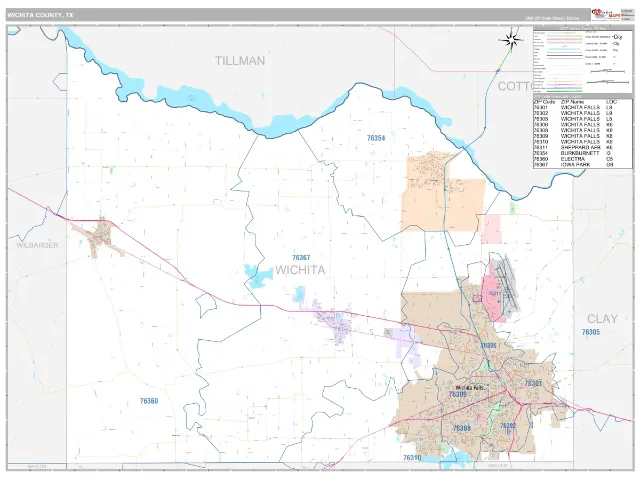Screen dimensions: 640x480
Task: Select the BAYLOR label at bottom edge
Action: pos(37,466)
